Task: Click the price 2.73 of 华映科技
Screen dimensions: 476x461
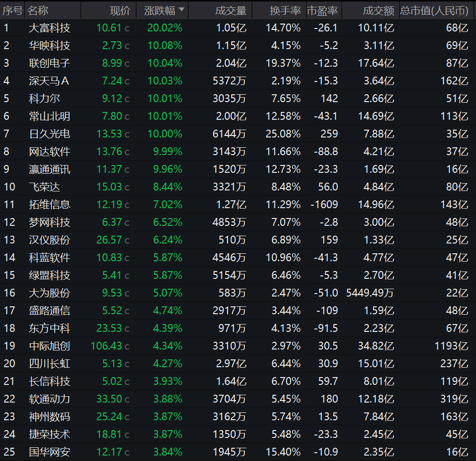Action: tap(112, 46)
